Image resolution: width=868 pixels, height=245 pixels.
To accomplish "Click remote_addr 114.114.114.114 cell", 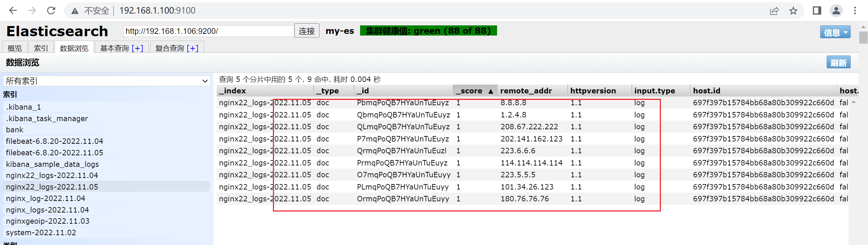I will coord(531,163).
